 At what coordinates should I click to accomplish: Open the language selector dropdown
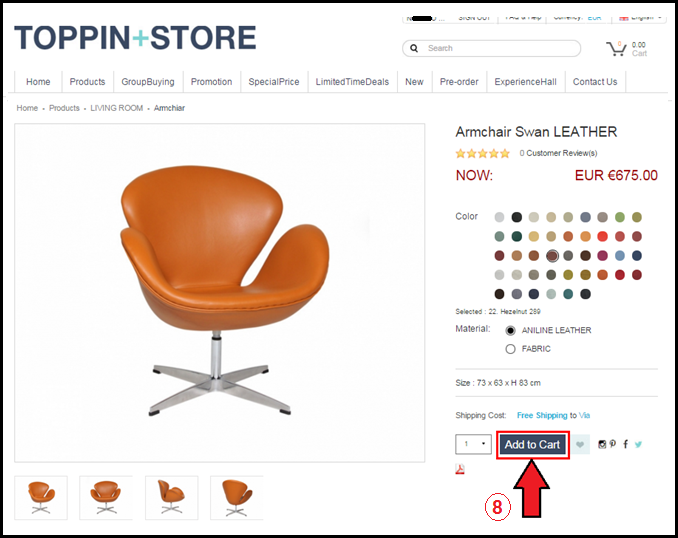[641, 18]
